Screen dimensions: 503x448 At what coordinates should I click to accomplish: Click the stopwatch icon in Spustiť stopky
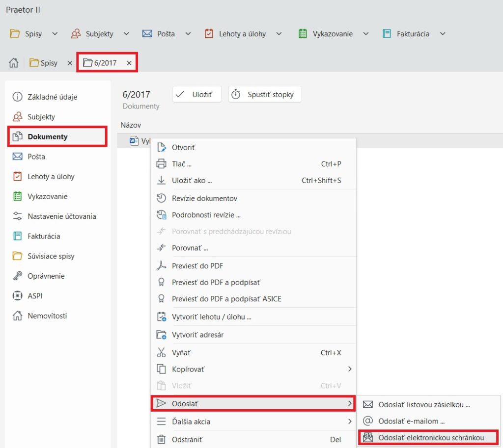pos(236,94)
